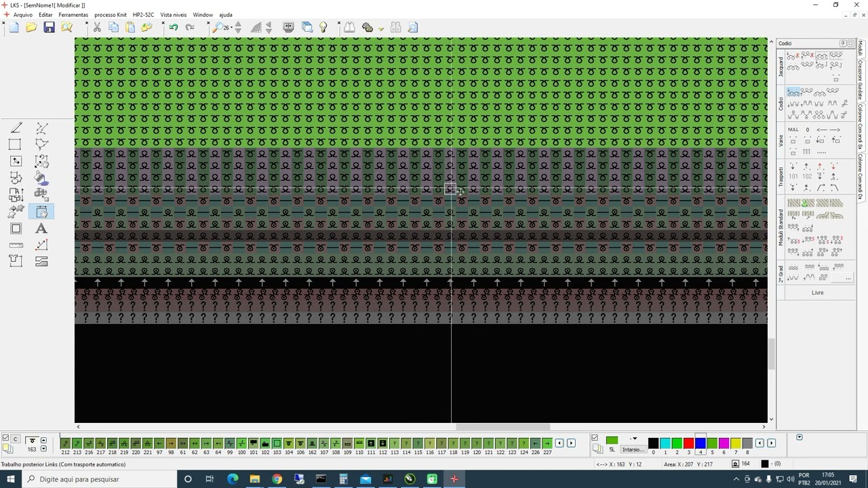Toggle the checkbox at bottom-left of palette
Screen dimensions: 868x488
tap(5, 439)
